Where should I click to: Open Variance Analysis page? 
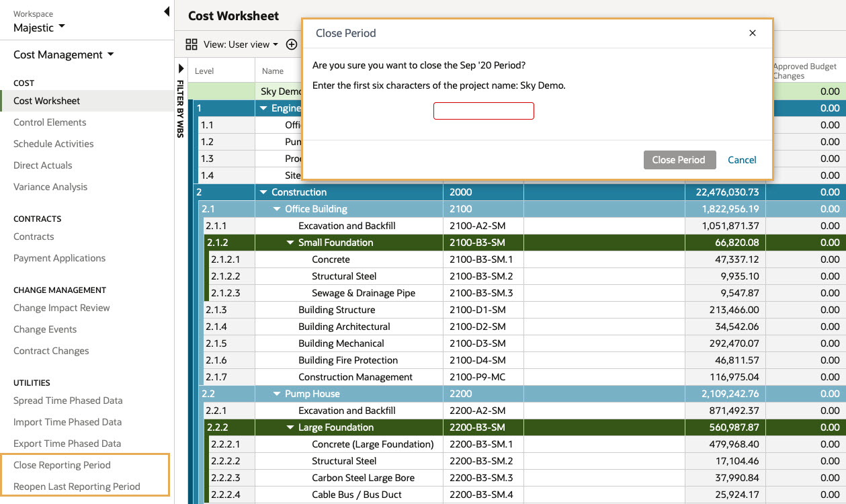(50, 187)
